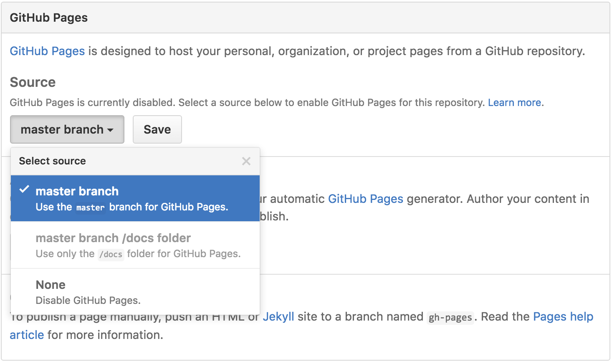Select the master branch option
612x364 pixels.
(135, 198)
